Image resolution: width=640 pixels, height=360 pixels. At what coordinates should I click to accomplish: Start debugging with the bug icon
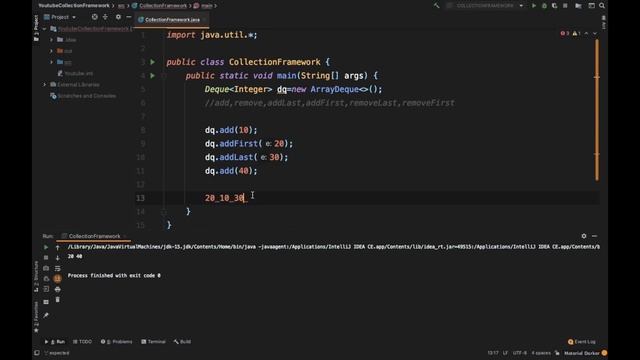point(544,6)
